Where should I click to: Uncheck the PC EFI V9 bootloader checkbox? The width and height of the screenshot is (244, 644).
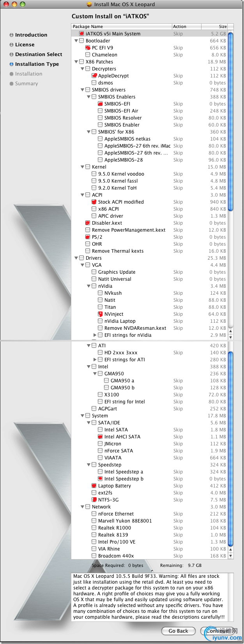88,48
